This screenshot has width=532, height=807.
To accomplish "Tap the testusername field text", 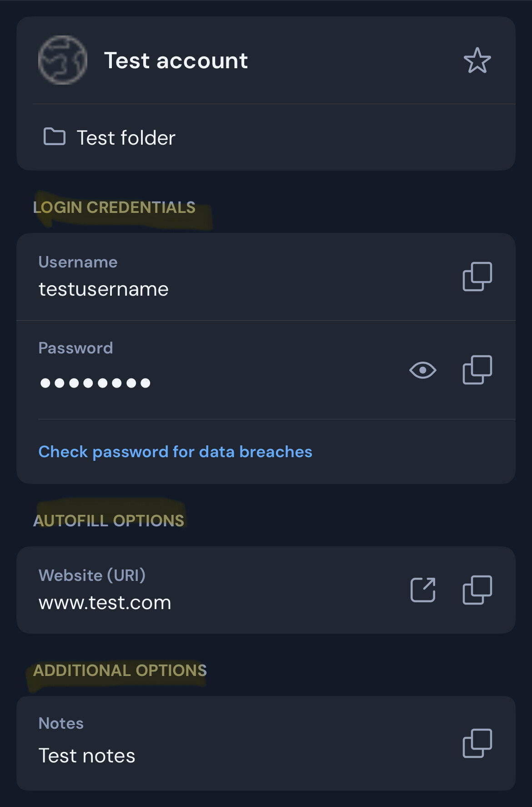I will tap(103, 289).
